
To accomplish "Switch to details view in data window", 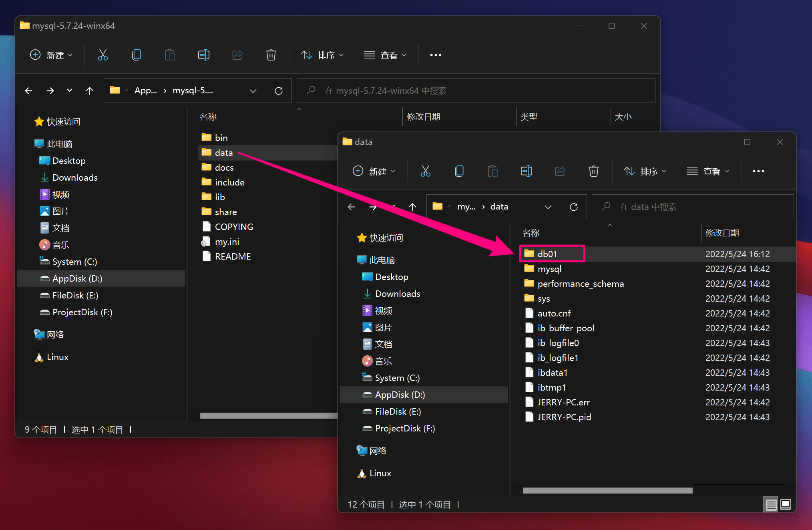I will (x=771, y=505).
